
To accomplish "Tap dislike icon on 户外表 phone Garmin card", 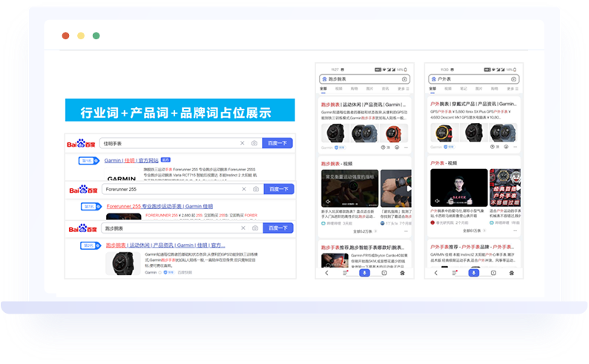I will pos(506,147).
